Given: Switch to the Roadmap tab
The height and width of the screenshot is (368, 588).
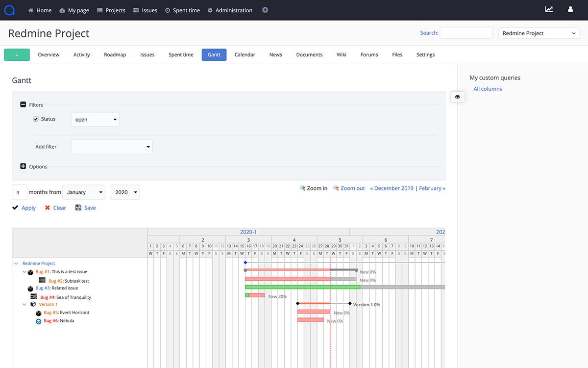Looking at the screenshot, I should 115,55.
